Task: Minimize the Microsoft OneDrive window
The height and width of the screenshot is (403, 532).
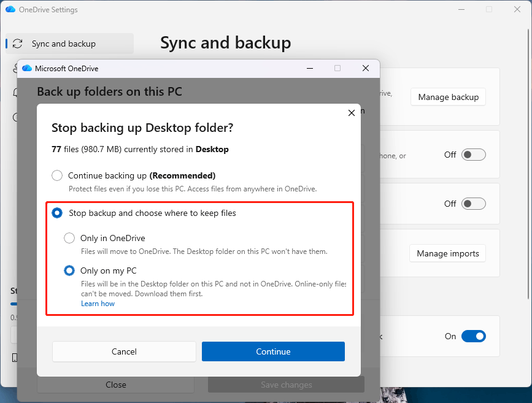Action: pos(310,68)
